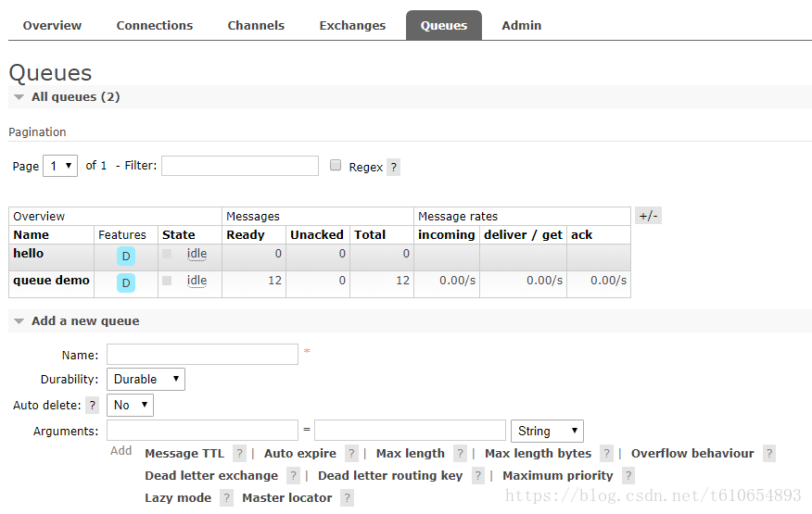The height and width of the screenshot is (514, 812).
Task: Focus the new queue Name field
Action: 202,355
